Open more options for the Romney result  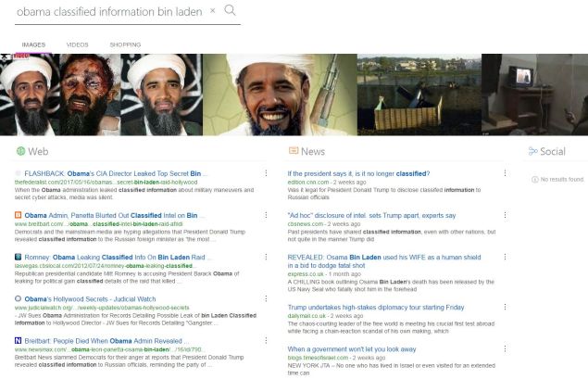coord(266,257)
